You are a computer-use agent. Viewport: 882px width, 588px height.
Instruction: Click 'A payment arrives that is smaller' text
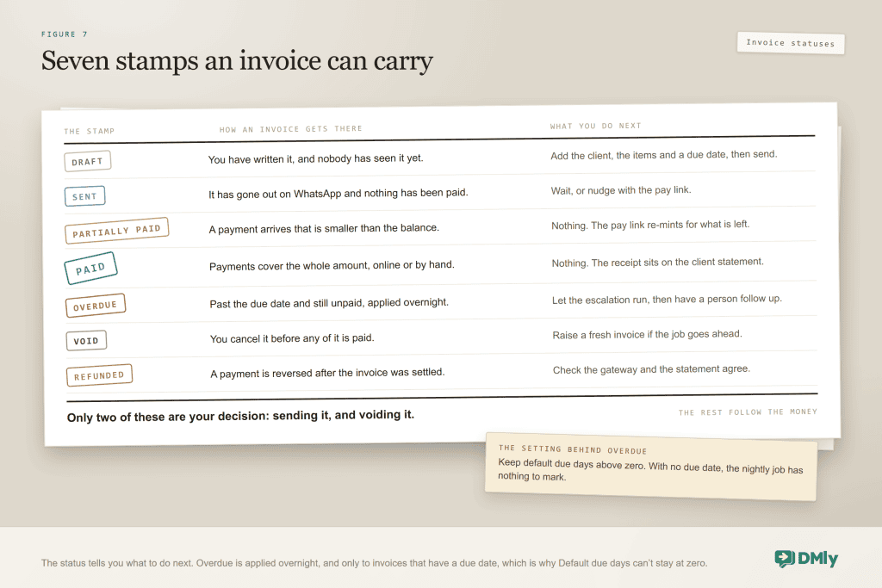pyautogui.click(x=324, y=229)
